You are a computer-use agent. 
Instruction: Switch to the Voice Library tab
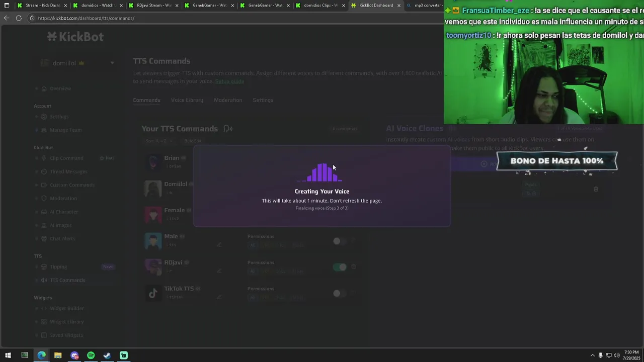point(187,100)
